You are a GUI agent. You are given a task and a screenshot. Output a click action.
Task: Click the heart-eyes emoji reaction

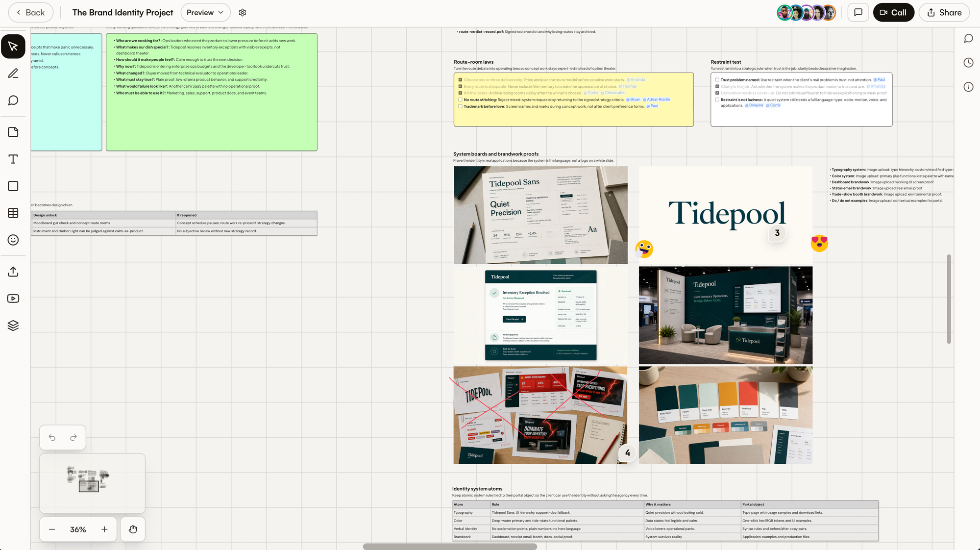point(819,243)
